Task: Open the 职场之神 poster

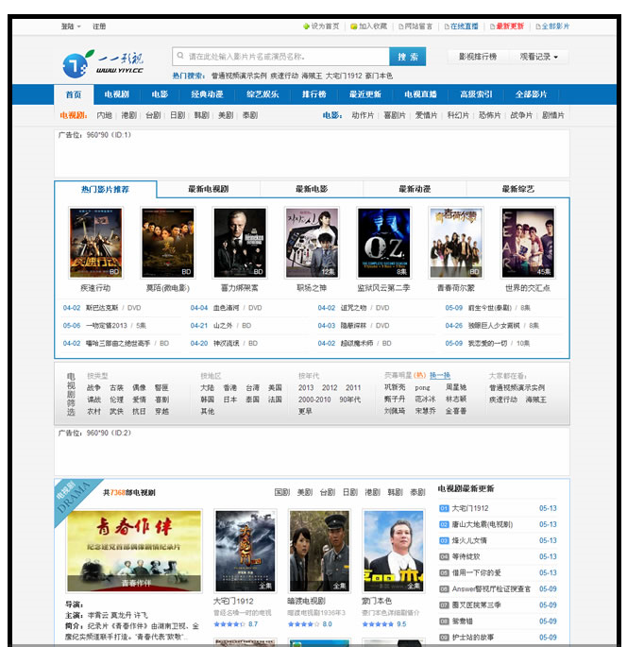Action: click(x=312, y=243)
